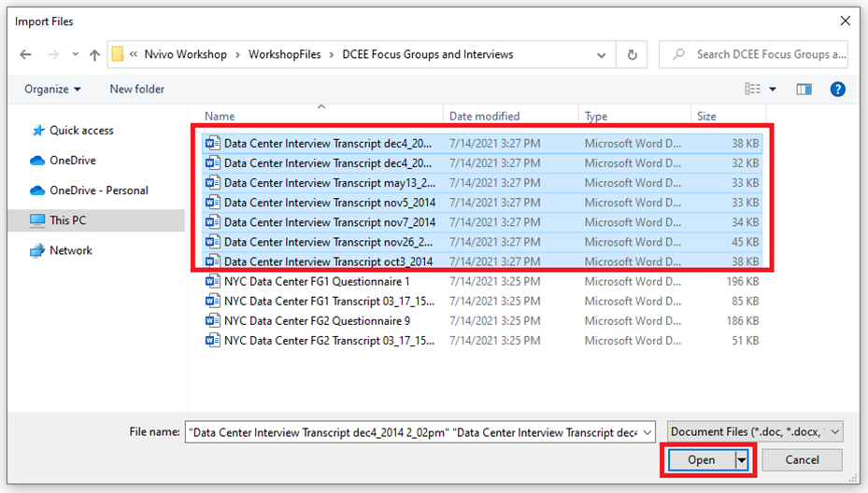868x493 pixels.
Task: Expand the Open button dropdown arrow
Action: 742,459
